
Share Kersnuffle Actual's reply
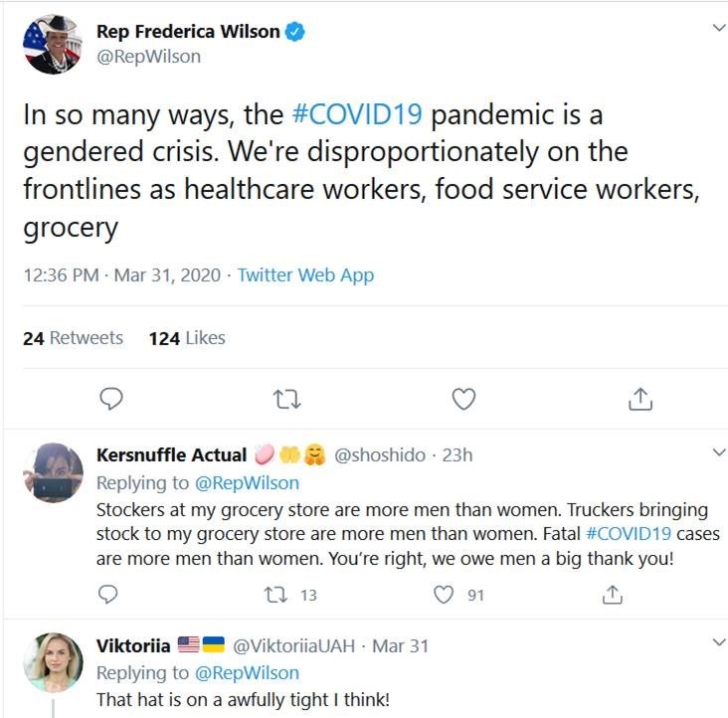point(613,595)
